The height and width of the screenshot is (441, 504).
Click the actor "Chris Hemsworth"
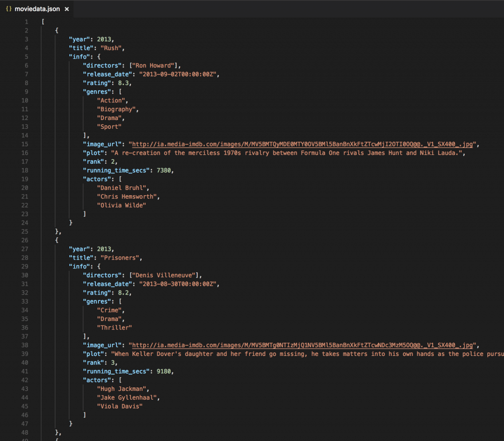pos(126,197)
